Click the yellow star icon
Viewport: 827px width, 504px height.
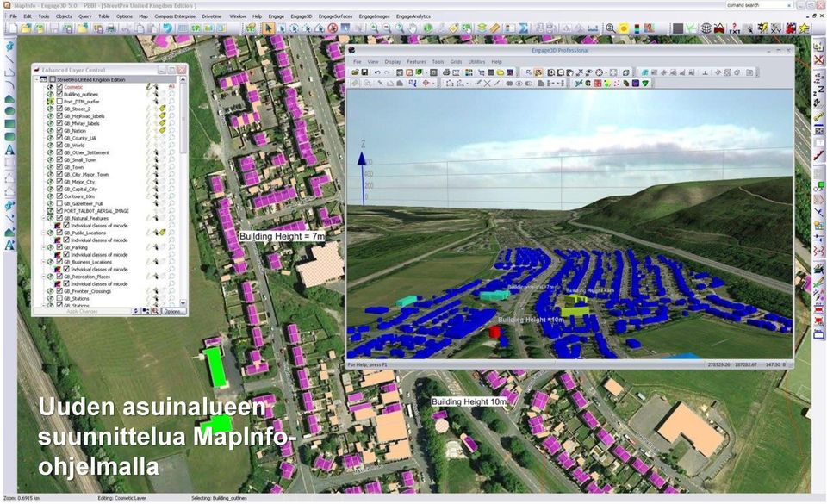805,28
